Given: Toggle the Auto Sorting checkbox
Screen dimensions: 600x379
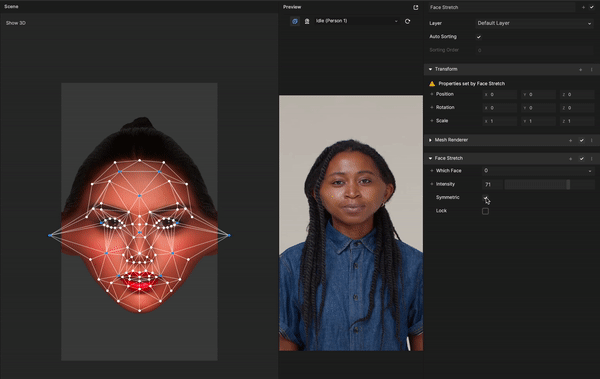Looking at the screenshot, I should point(479,37).
